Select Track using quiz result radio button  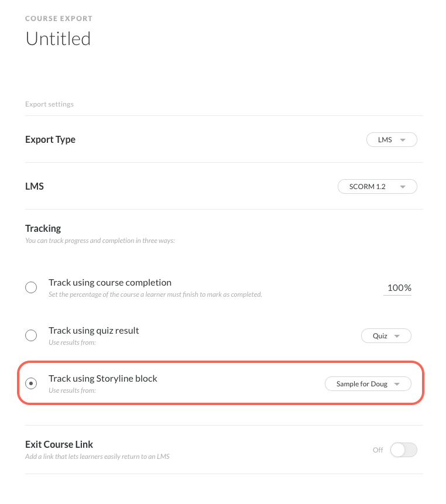tap(31, 335)
